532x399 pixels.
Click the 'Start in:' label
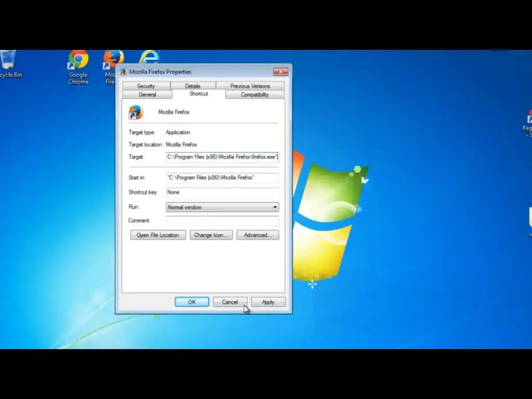[x=137, y=178]
